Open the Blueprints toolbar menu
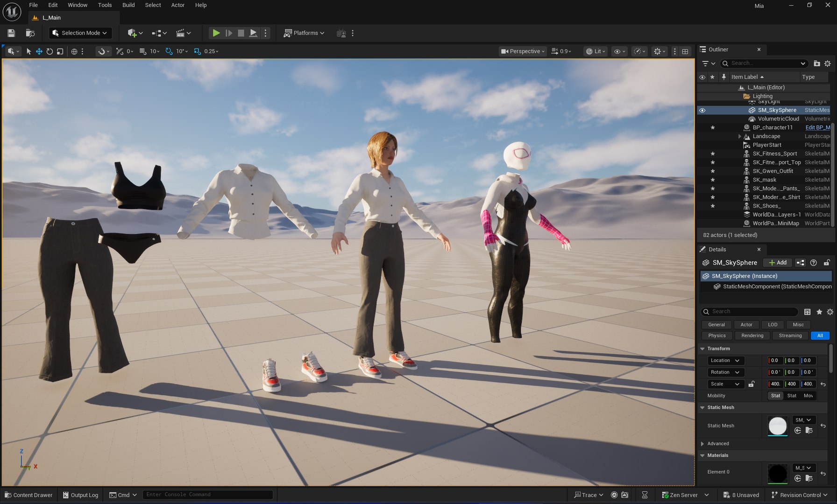 click(159, 33)
